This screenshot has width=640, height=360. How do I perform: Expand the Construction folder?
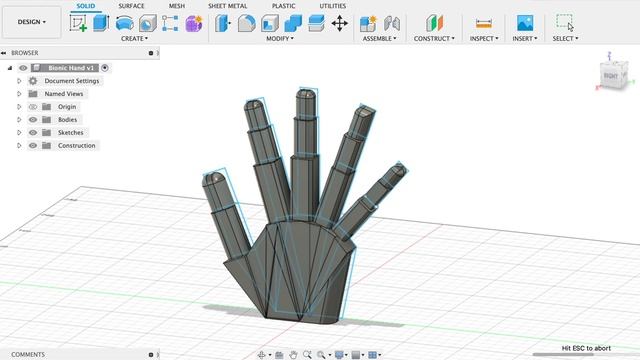click(19, 146)
